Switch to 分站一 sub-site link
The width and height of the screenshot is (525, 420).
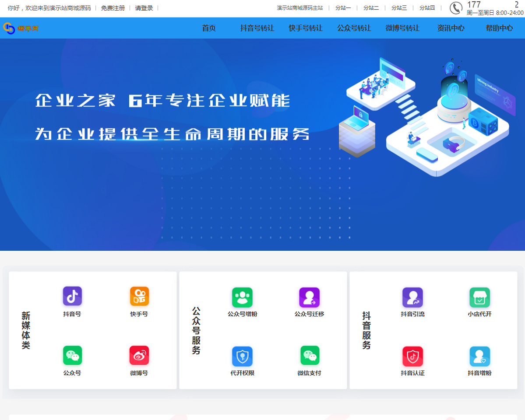click(343, 8)
